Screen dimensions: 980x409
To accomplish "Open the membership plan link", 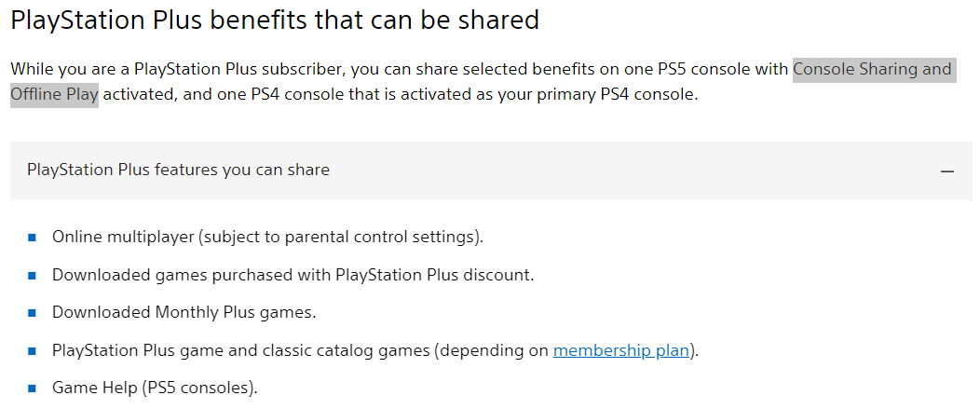I will 621,350.
